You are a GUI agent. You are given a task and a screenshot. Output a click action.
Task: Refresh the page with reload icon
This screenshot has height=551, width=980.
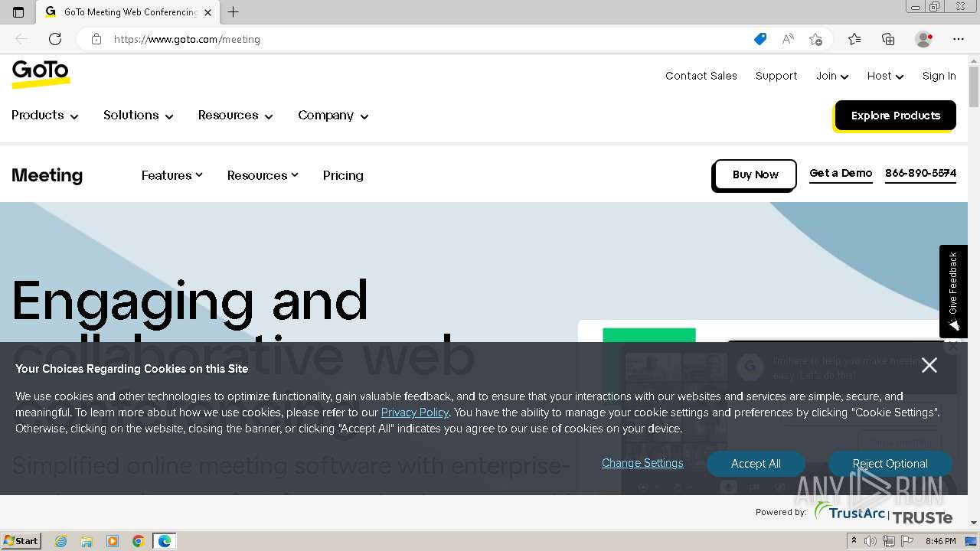point(55,39)
